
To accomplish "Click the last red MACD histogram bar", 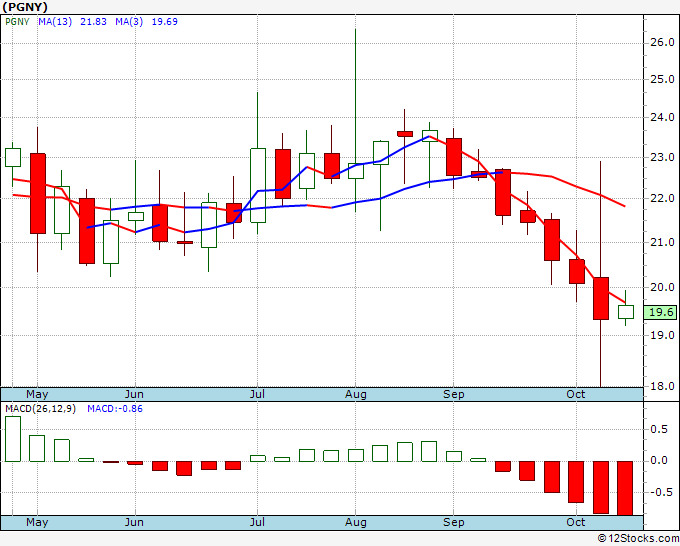I will tap(625, 488).
